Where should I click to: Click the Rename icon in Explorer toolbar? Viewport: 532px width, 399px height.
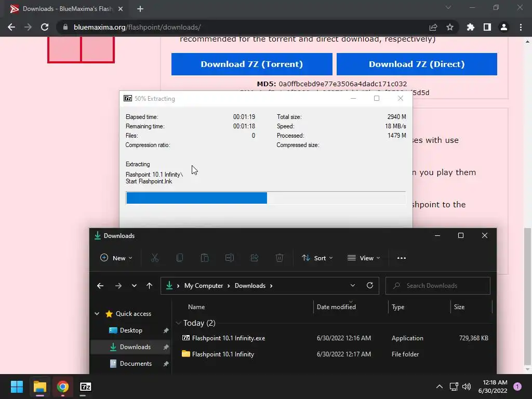[230, 258]
